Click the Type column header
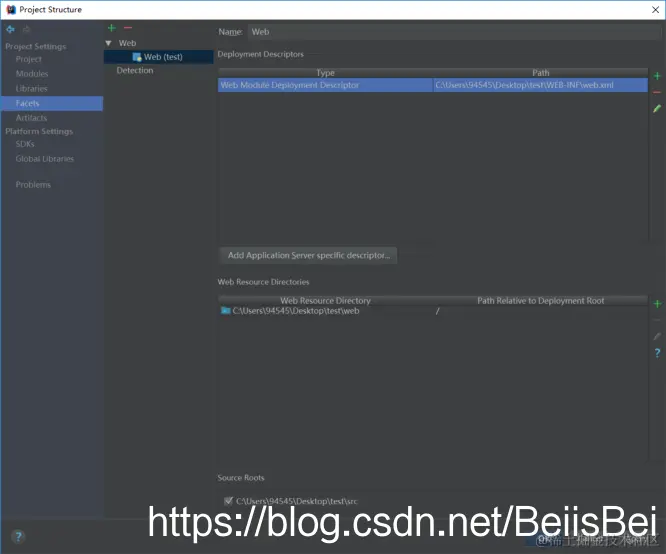 click(325, 73)
